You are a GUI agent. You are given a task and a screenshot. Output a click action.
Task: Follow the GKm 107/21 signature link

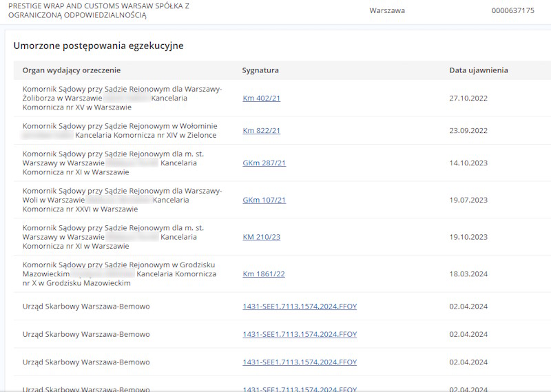pyautogui.click(x=264, y=200)
